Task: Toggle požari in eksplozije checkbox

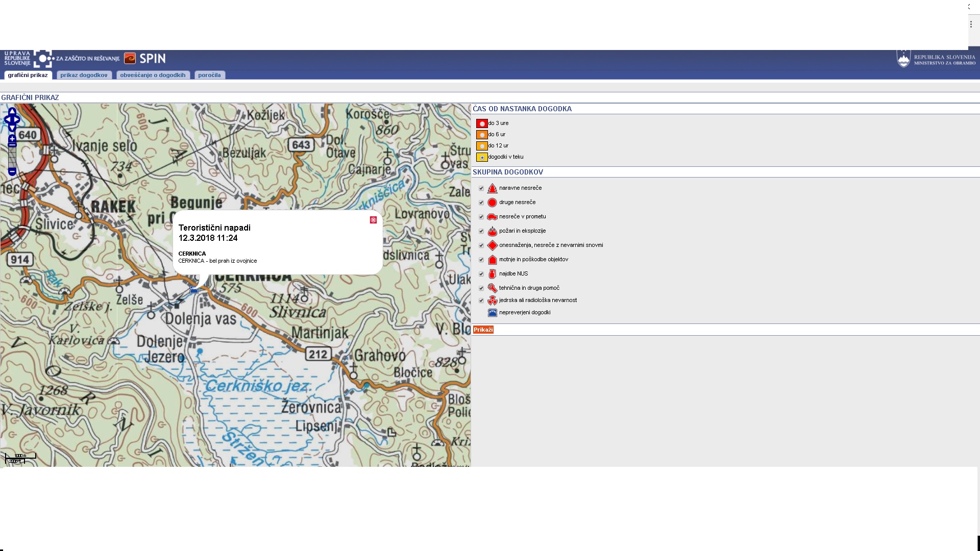Action: (481, 231)
